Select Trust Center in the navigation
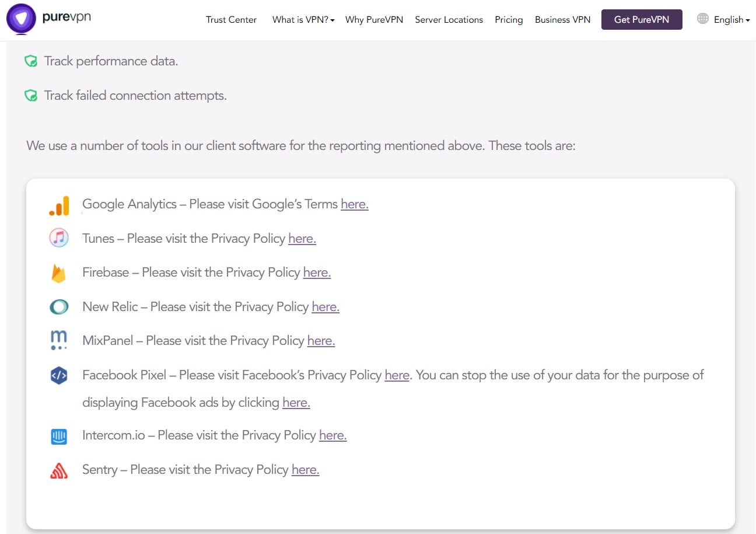Image resolution: width=756 pixels, height=534 pixels. (231, 20)
